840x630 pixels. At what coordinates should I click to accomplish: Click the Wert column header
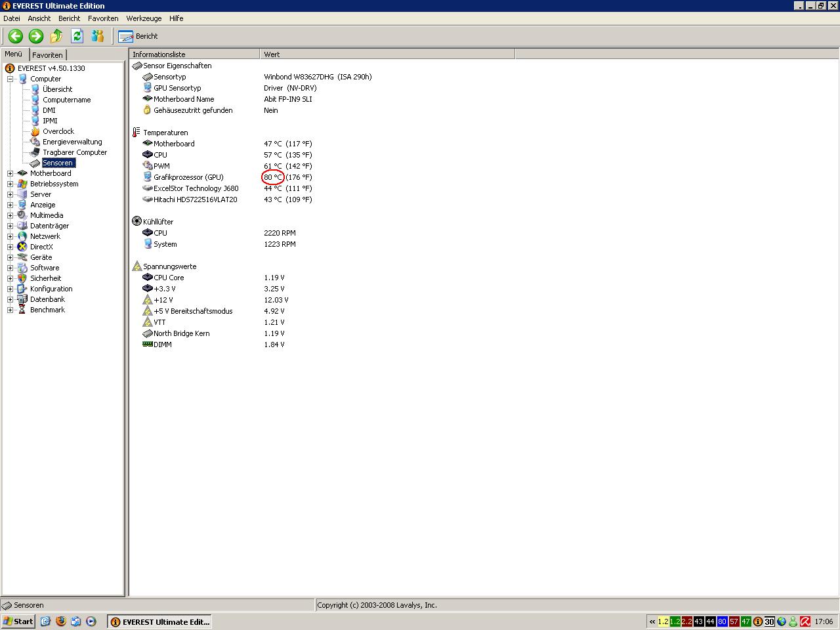[387, 54]
